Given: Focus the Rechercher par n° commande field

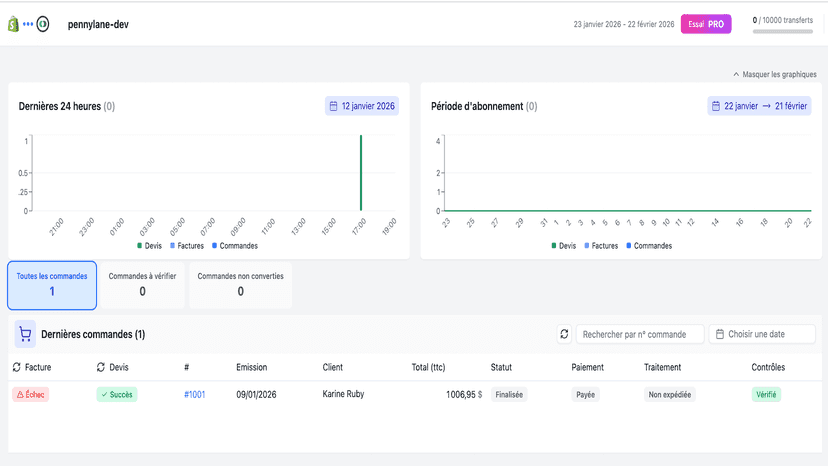Looking at the screenshot, I should click(640, 334).
